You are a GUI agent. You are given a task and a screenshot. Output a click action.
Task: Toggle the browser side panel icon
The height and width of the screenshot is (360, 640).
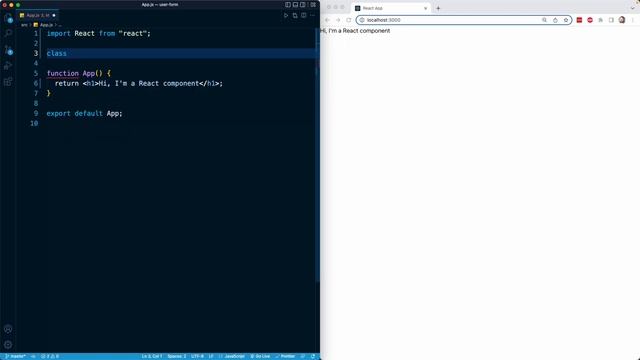(611, 20)
